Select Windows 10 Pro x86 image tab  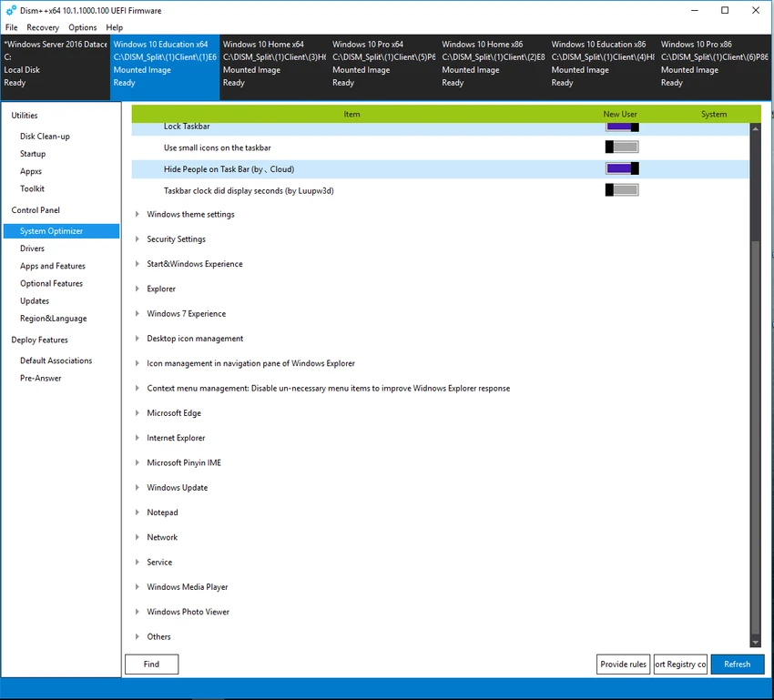(715, 67)
